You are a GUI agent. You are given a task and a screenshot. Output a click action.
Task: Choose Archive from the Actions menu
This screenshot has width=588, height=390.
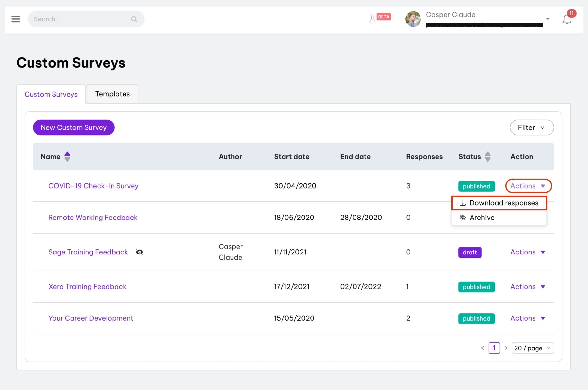coord(499,218)
